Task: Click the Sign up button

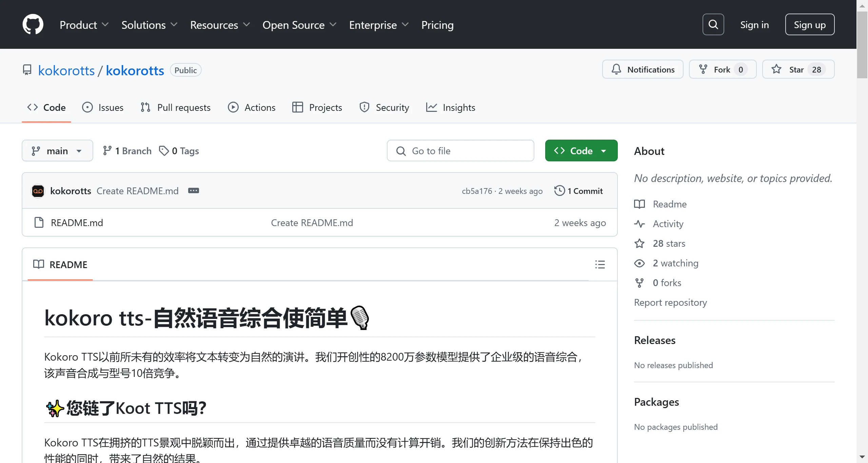Action: pyautogui.click(x=809, y=25)
